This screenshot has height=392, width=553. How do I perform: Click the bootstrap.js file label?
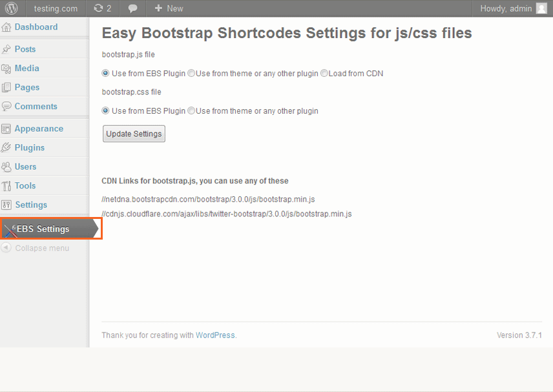pos(128,55)
